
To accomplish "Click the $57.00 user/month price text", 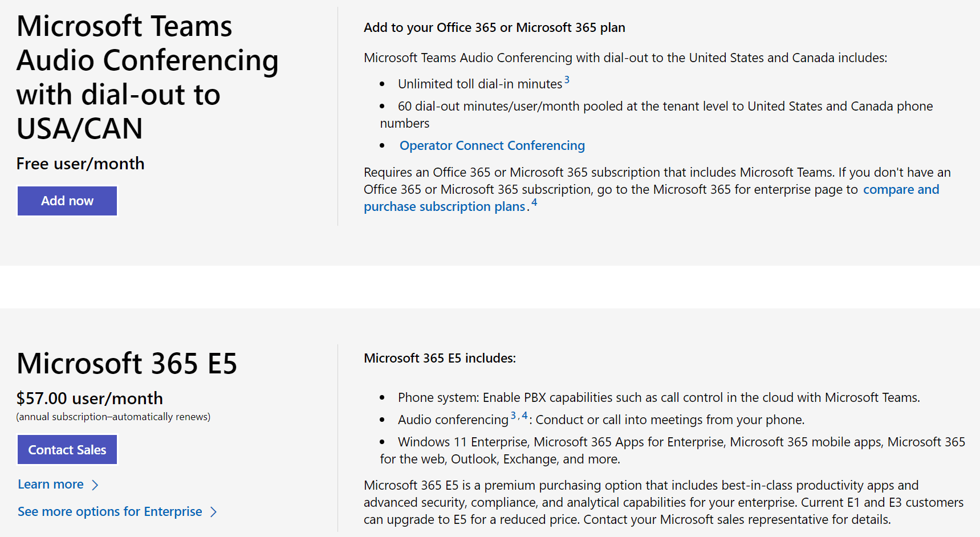I will pos(89,398).
